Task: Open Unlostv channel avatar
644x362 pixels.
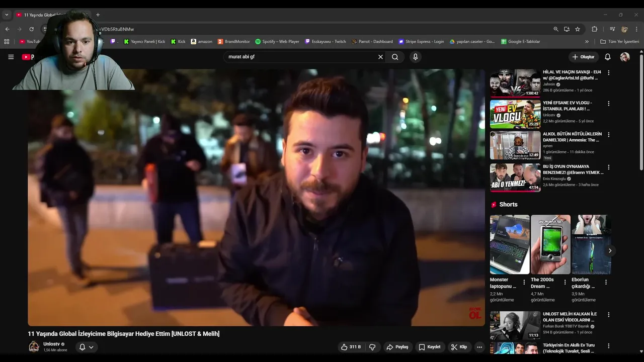Action: tap(34, 346)
